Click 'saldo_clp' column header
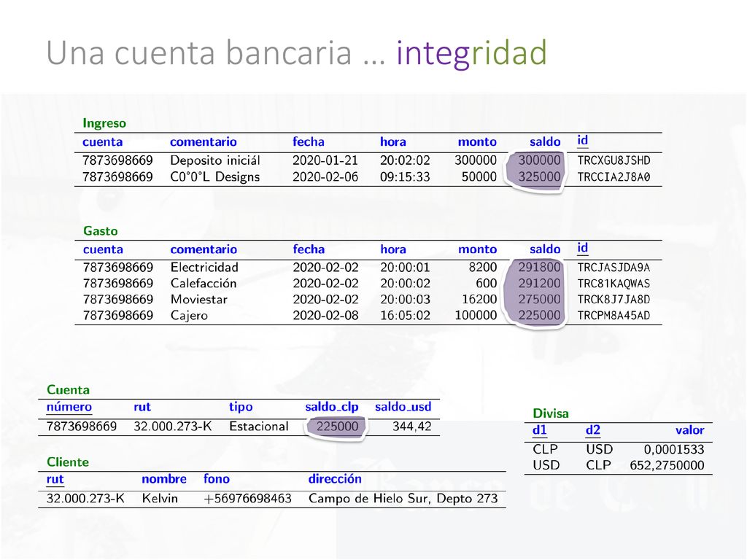Image resolution: width=747 pixels, height=560 pixels. [332, 407]
